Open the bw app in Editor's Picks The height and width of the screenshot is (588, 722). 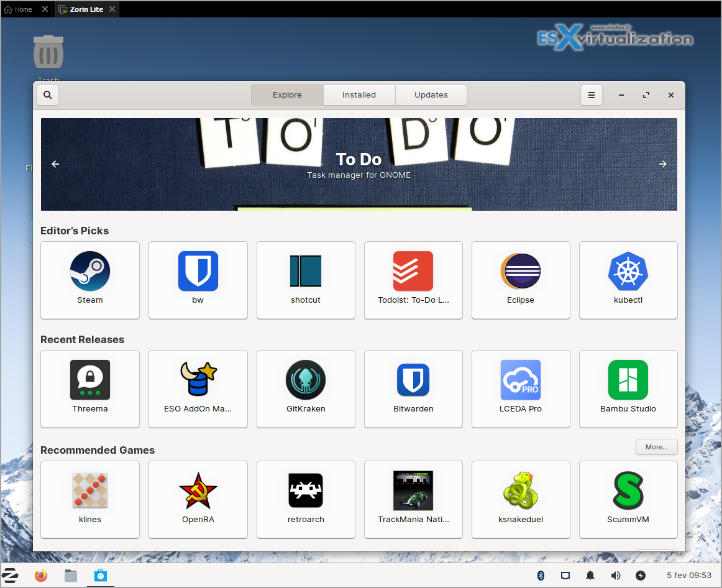click(198, 280)
